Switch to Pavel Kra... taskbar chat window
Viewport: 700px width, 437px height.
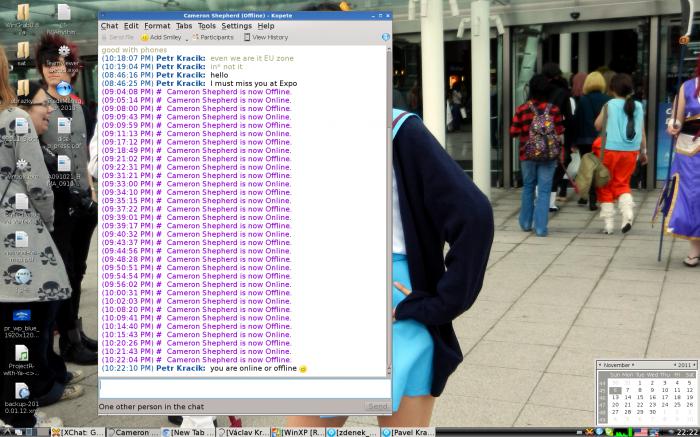point(408,432)
